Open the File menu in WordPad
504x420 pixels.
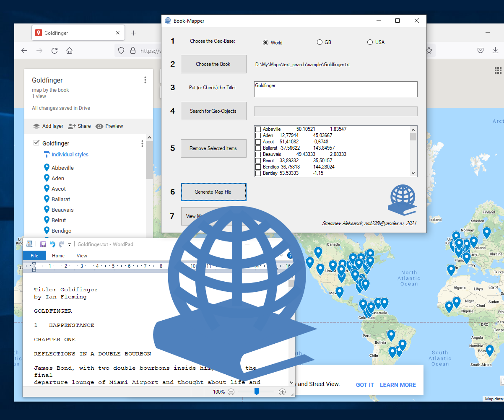click(x=34, y=256)
